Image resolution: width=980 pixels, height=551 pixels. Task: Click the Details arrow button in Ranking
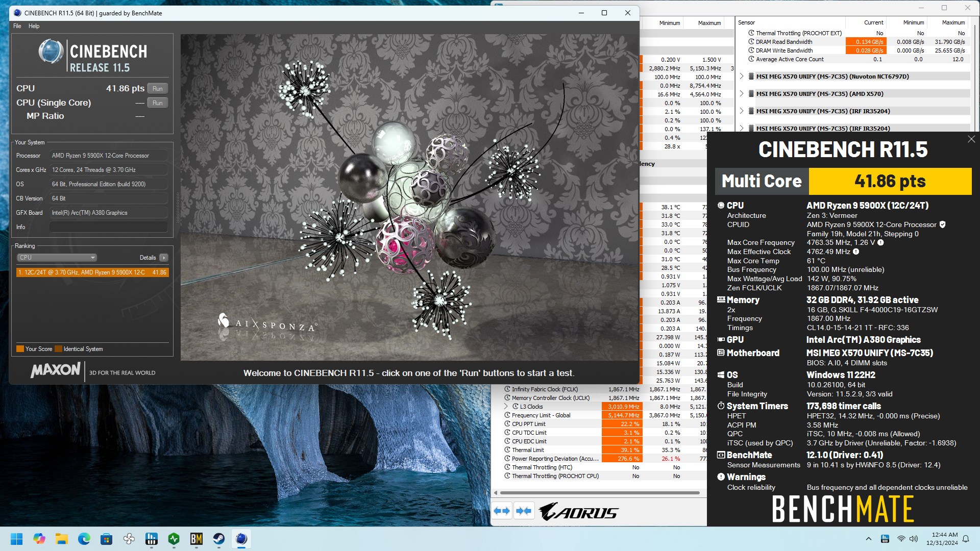pyautogui.click(x=163, y=258)
